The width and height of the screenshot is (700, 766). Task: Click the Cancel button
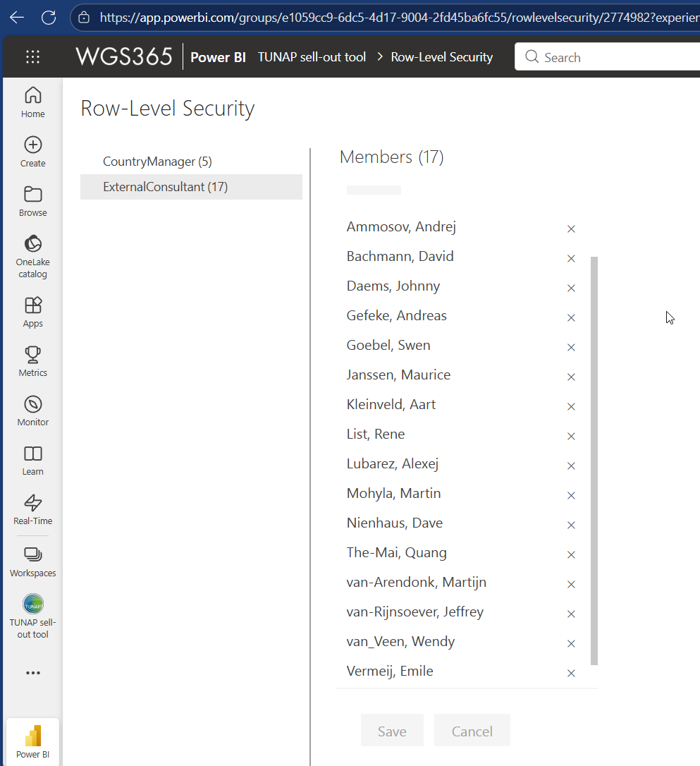click(x=472, y=731)
